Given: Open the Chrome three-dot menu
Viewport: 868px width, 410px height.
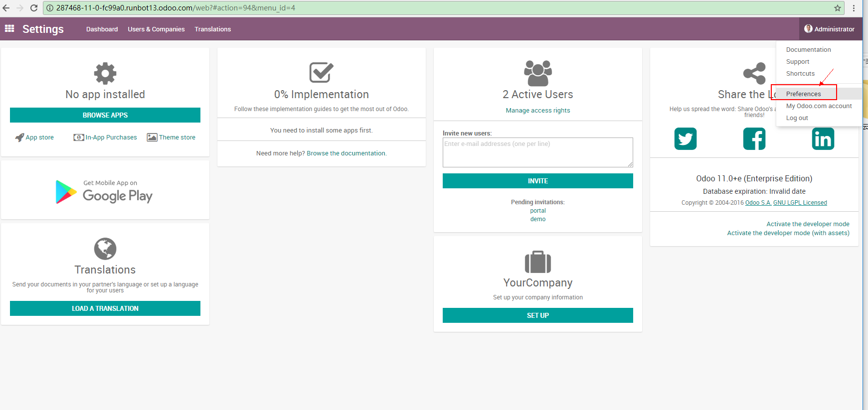Looking at the screenshot, I should pos(854,8).
